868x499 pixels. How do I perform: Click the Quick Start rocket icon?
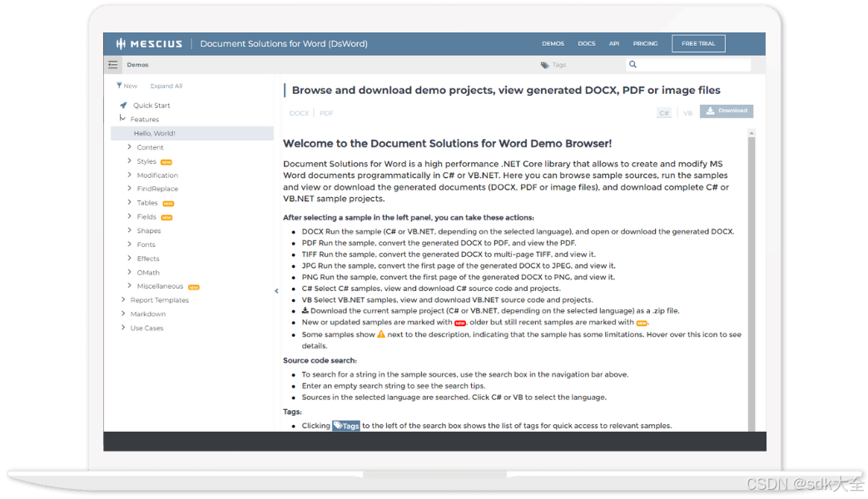(123, 105)
